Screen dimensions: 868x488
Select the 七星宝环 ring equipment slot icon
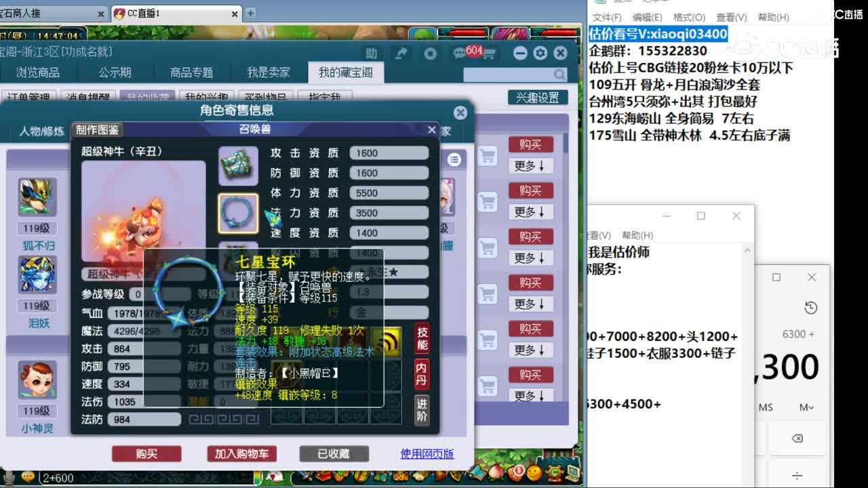237,211
